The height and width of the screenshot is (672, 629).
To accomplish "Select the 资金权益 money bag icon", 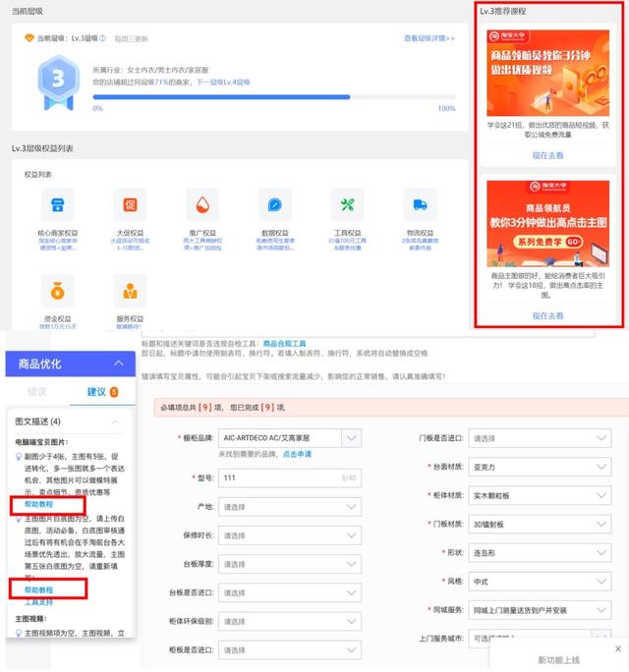I will (60, 291).
